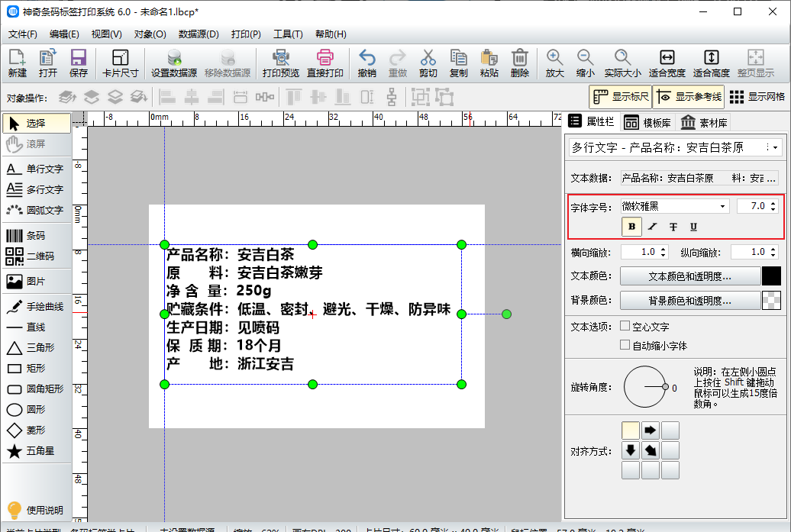Zoom in with the 放大 icon
This screenshot has height=532, width=791.
554,63
